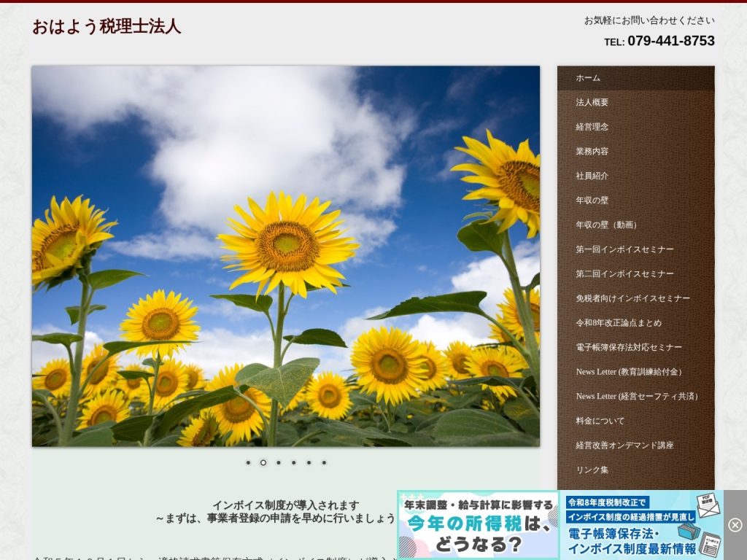Open the ホーム menu item
747x560 pixels.
(x=636, y=78)
